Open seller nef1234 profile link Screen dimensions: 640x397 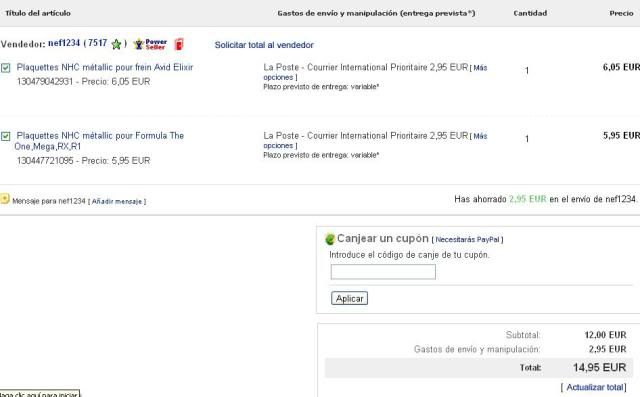coord(64,43)
